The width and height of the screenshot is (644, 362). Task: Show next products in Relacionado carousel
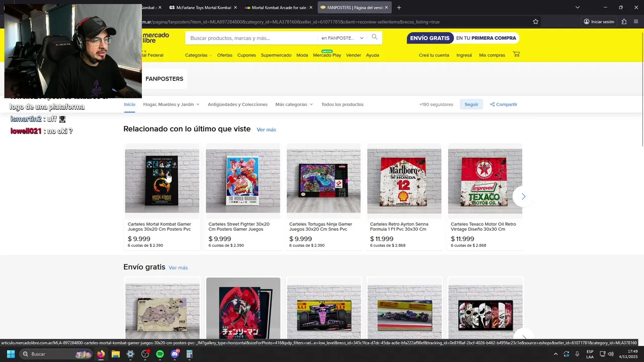click(523, 197)
